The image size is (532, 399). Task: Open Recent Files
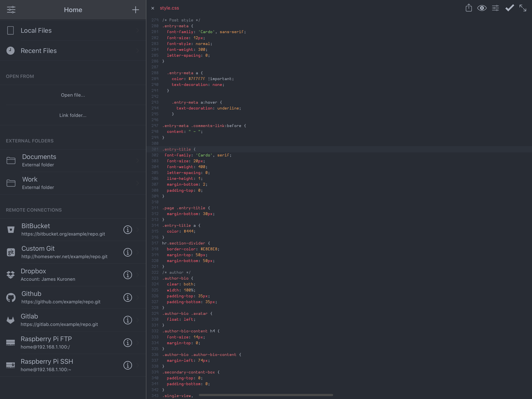[x=73, y=50]
